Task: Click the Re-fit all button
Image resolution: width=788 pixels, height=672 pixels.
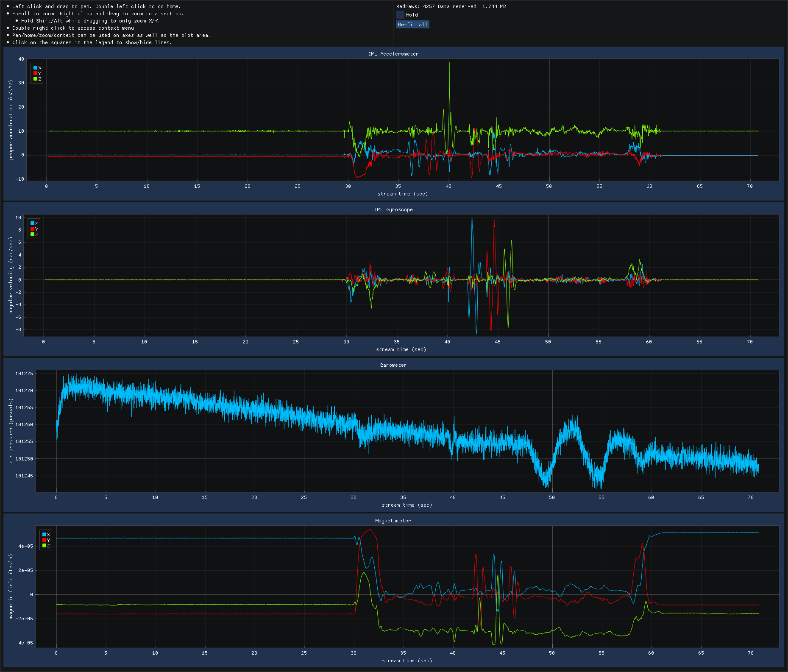Action: (x=412, y=25)
